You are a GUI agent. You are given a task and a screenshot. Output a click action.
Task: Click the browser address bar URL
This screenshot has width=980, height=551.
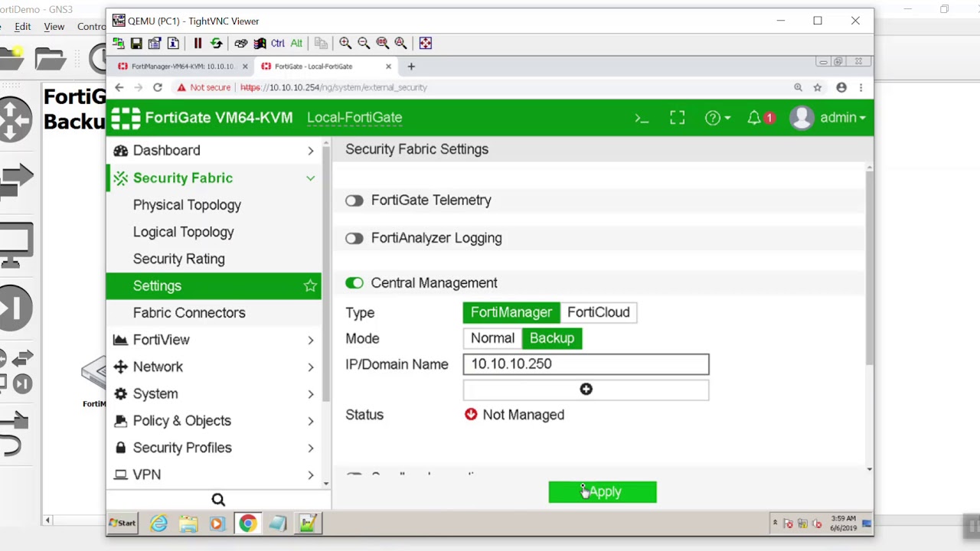(x=333, y=87)
